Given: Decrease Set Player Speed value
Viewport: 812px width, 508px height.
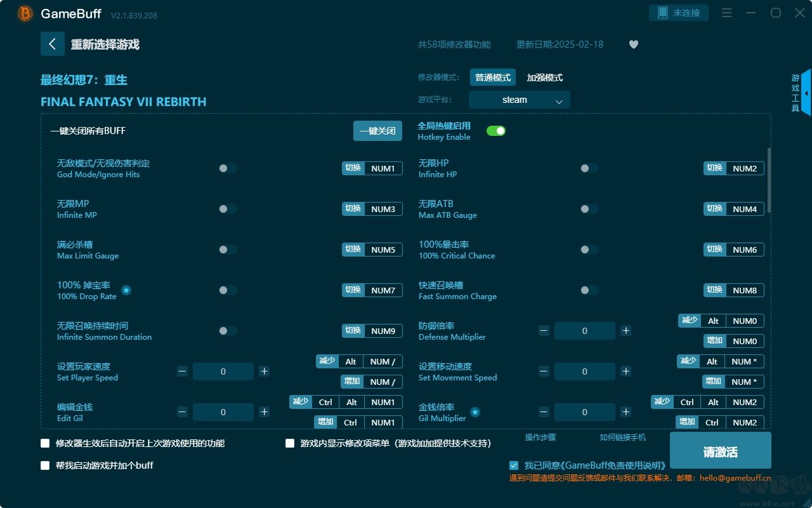Looking at the screenshot, I should tap(182, 371).
